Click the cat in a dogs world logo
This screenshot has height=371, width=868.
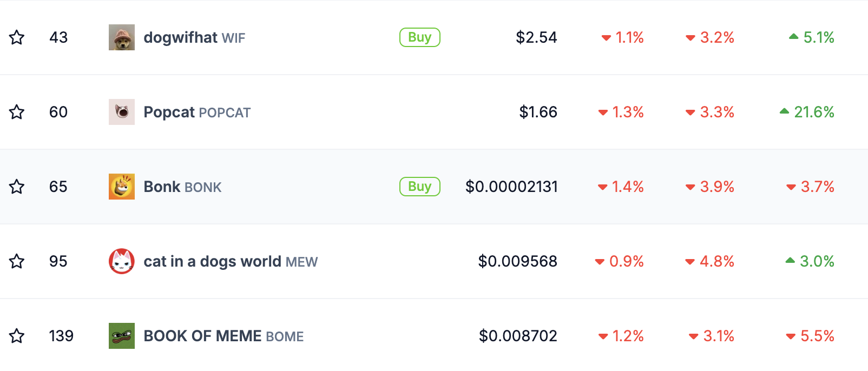[x=122, y=261]
